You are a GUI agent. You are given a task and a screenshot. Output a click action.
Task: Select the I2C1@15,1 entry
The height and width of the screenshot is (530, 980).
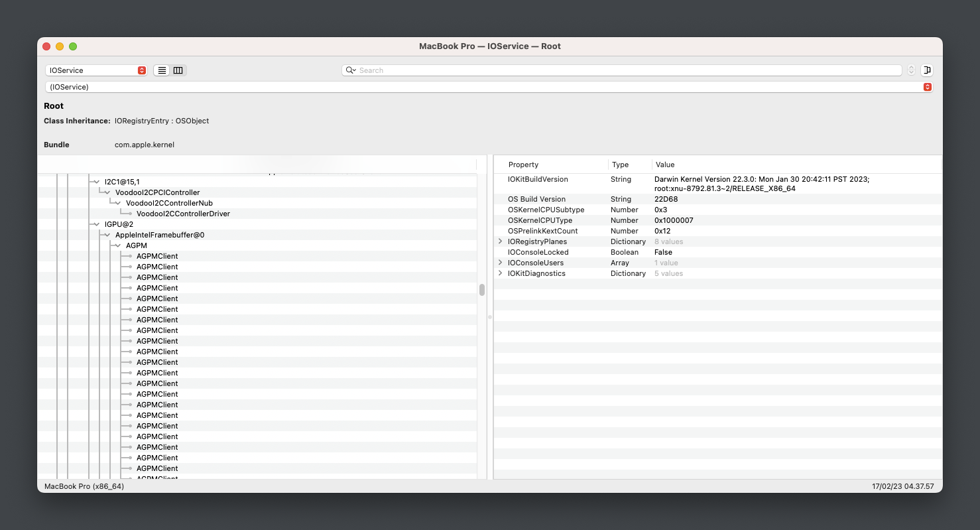click(122, 182)
